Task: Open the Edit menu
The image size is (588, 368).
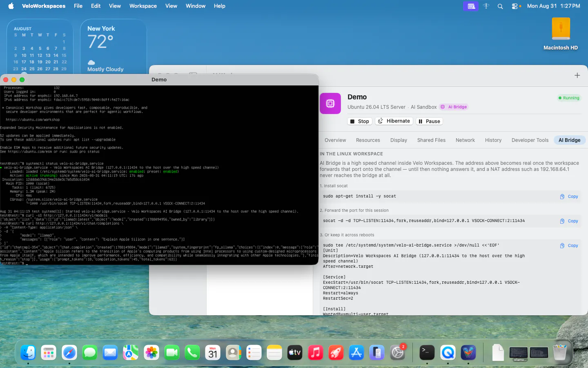Action: [96, 6]
